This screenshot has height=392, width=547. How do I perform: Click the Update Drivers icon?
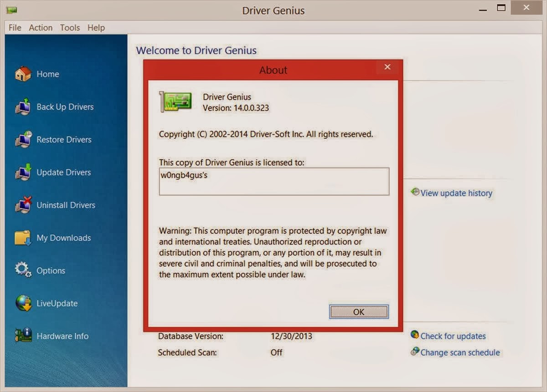coord(23,172)
